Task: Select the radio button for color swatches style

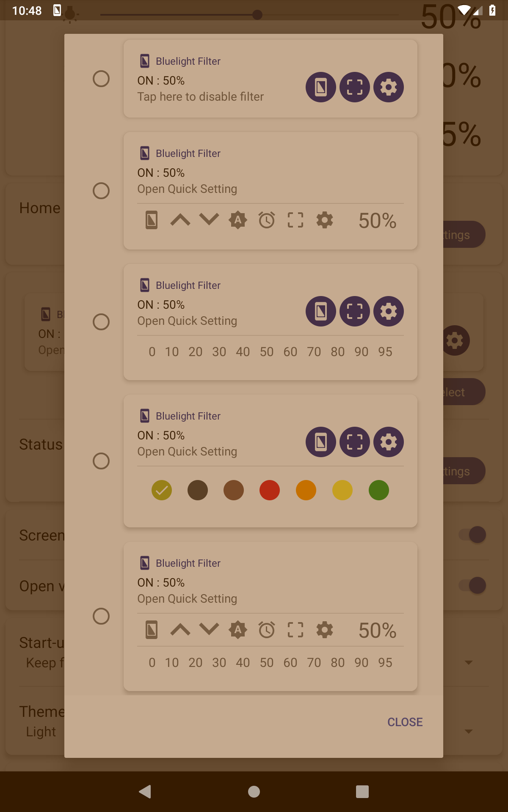Action: click(x=101, y=461)
